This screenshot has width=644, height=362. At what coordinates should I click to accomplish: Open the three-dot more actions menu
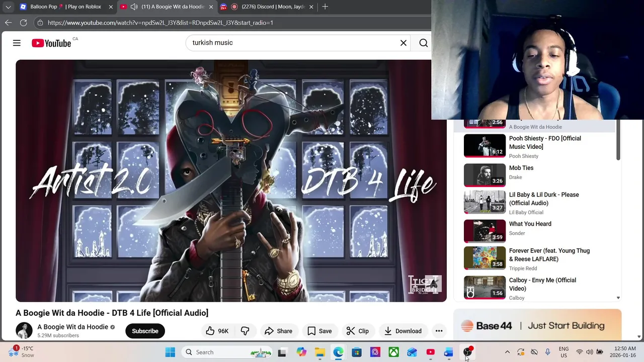(x=439, y=331)
